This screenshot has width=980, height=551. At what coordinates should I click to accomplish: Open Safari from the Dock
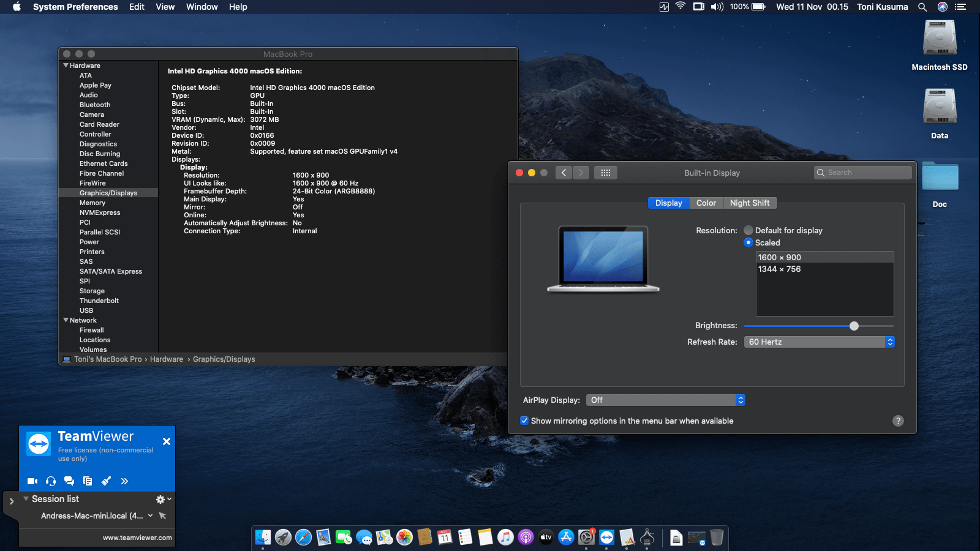coord(303,538)
